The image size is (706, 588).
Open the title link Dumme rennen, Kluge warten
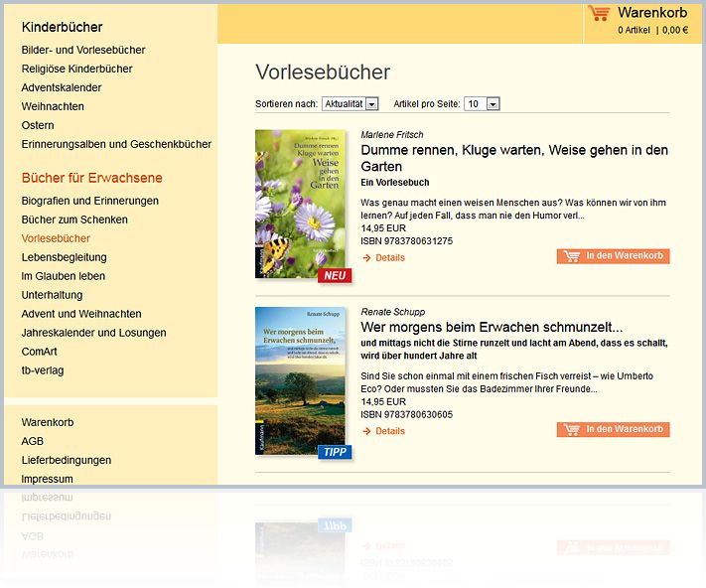click(x=513, y=158)
